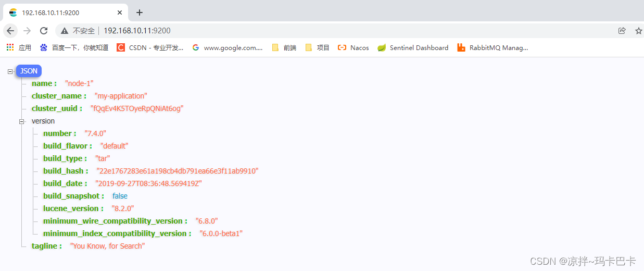
Task: Bookmark this page with star icon
Action: tap(638, 31)
